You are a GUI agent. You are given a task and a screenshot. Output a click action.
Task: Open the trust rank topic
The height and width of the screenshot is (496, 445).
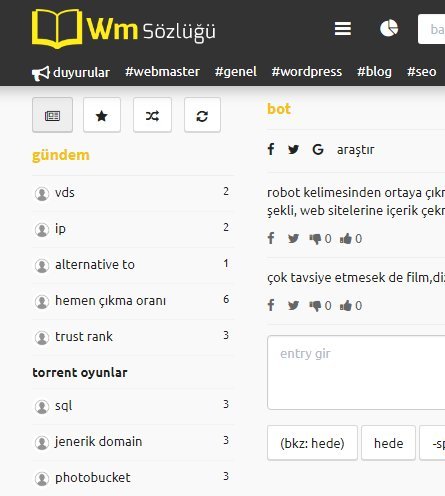[x=84, y=337]
